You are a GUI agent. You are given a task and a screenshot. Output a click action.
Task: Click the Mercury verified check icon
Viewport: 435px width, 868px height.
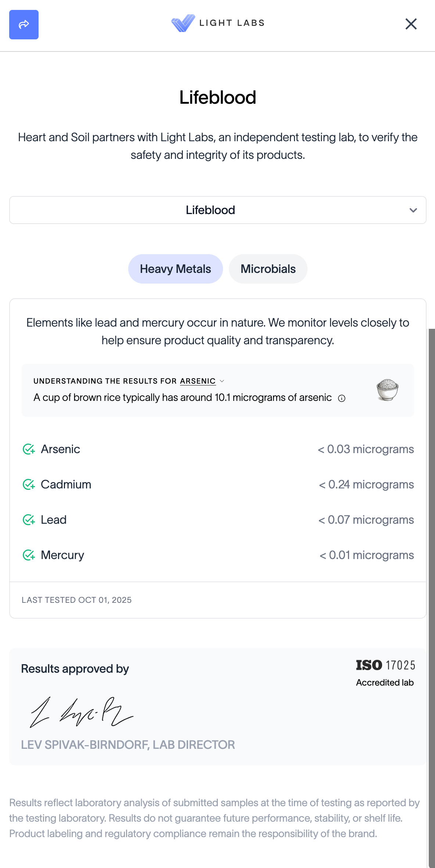tap(29, 555)
